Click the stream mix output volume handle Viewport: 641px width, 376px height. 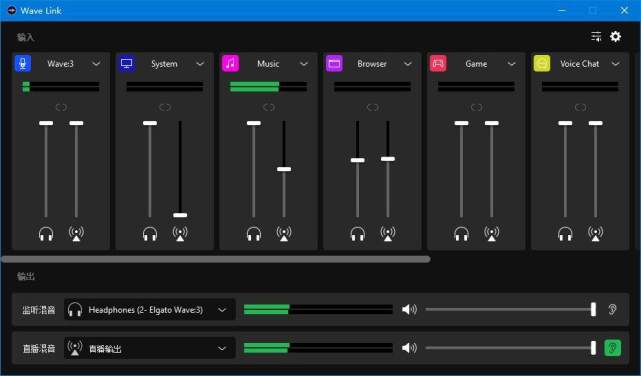coord(593,348)
